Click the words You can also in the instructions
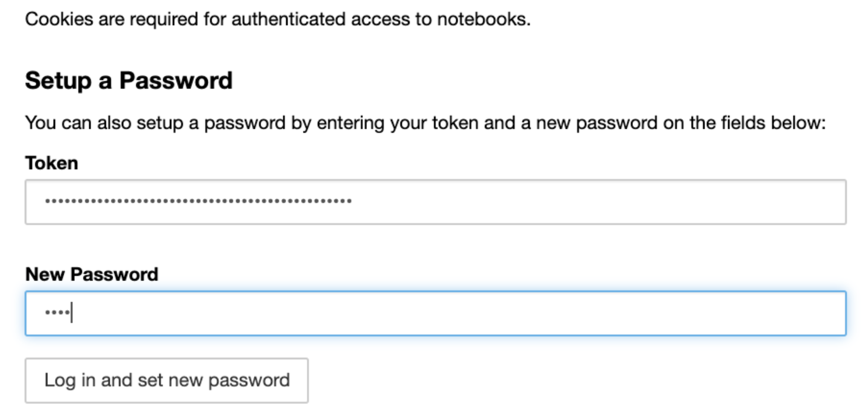Screen dimensions: 868x415 pos(78,123)
